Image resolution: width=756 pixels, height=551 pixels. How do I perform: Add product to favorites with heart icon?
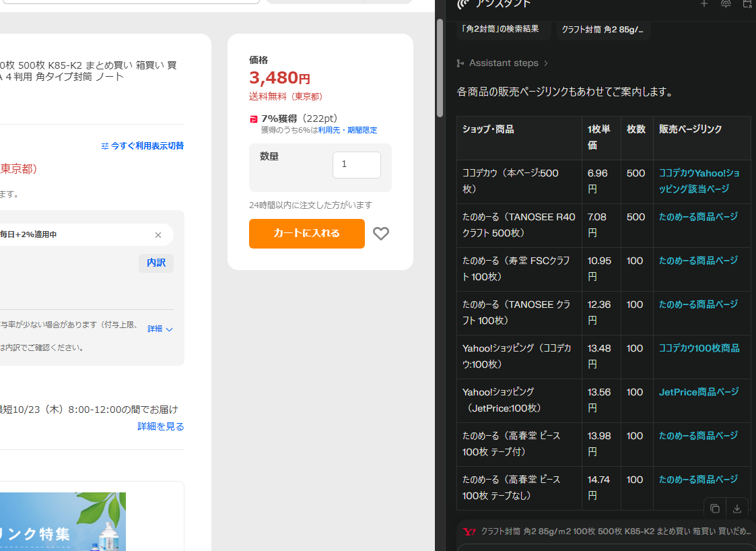381,234
